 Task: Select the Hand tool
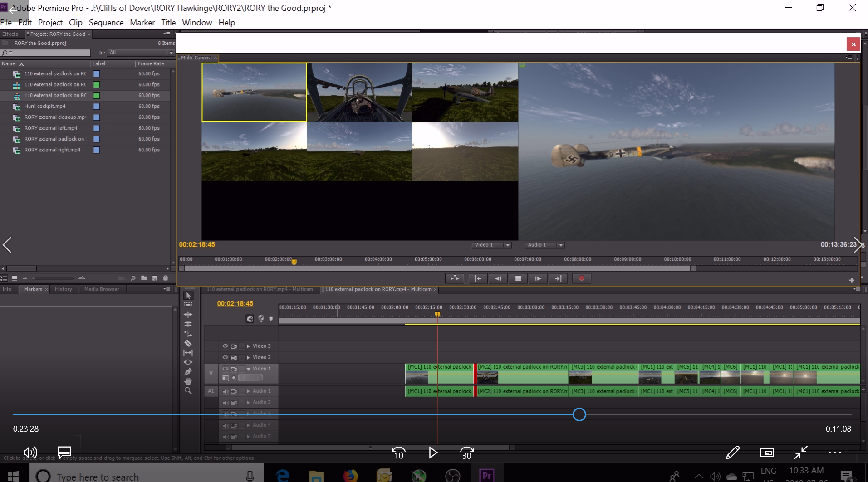point(188,381)
